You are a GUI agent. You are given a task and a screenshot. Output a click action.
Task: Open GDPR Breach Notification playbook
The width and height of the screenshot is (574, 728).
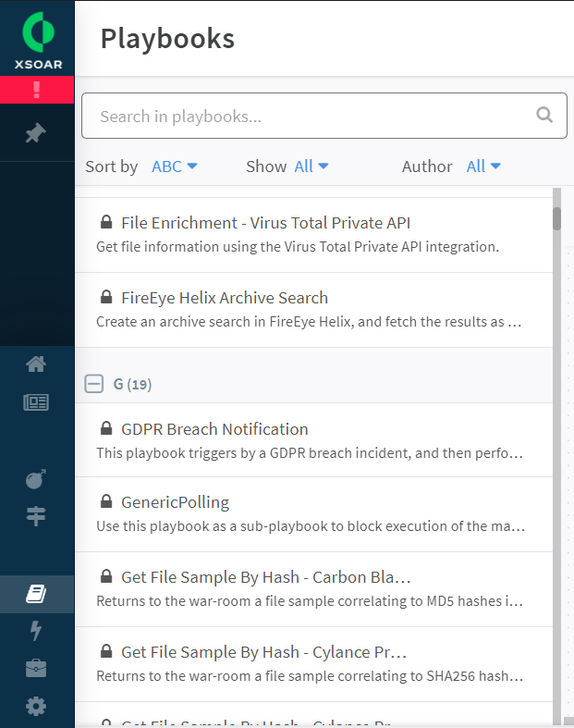214,429
